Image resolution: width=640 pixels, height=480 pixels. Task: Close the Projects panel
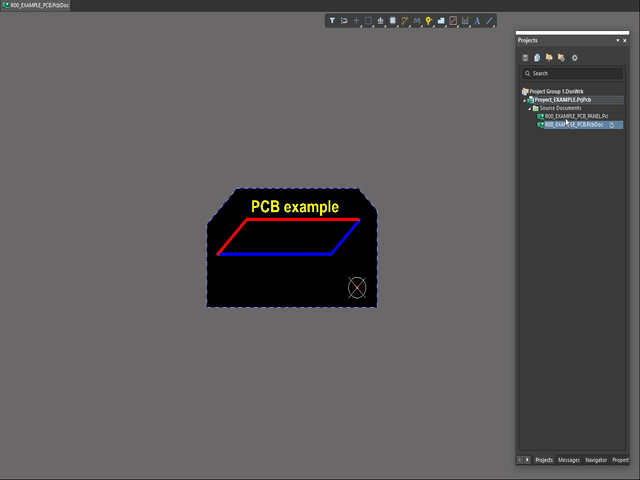click(x=624, y=40)
